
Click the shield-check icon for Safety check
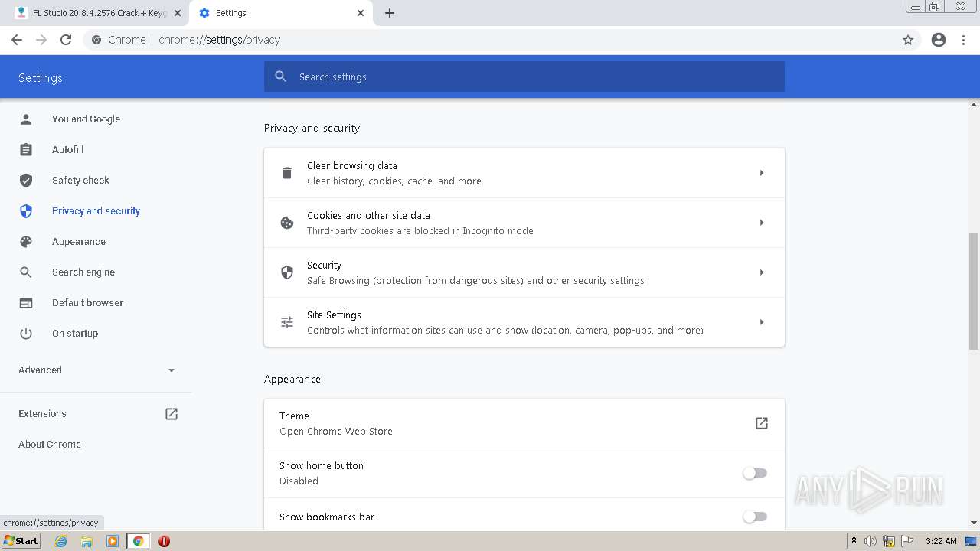[26, 180]
